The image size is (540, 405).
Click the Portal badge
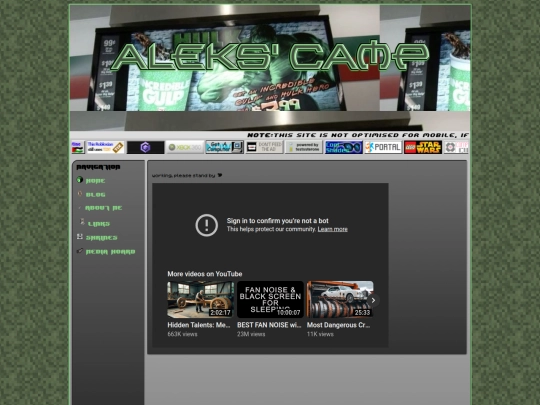383,147
